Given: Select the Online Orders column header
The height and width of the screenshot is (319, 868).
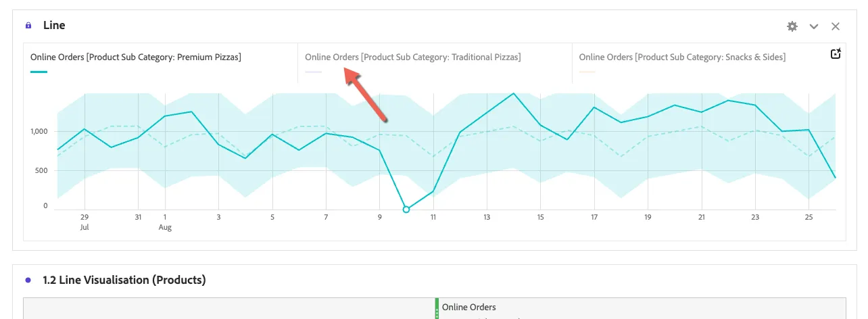Looking at the screenshot, I should (469, 308).
